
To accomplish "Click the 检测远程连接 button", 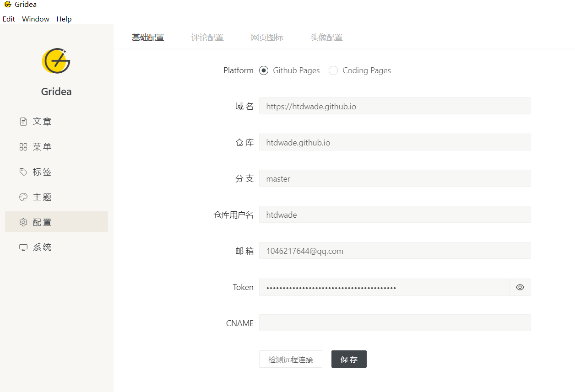I will [291, 359].
